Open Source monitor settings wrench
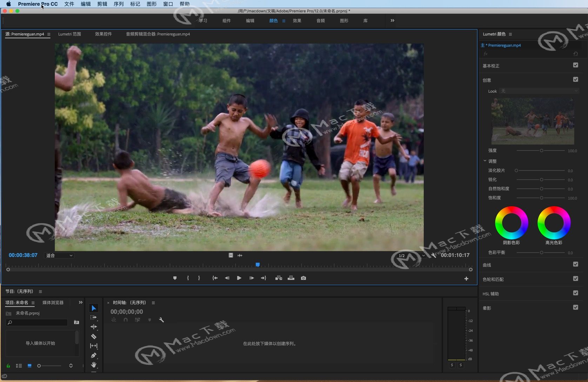This screenshot has height=382, width=588. click(x=434, y=255)
